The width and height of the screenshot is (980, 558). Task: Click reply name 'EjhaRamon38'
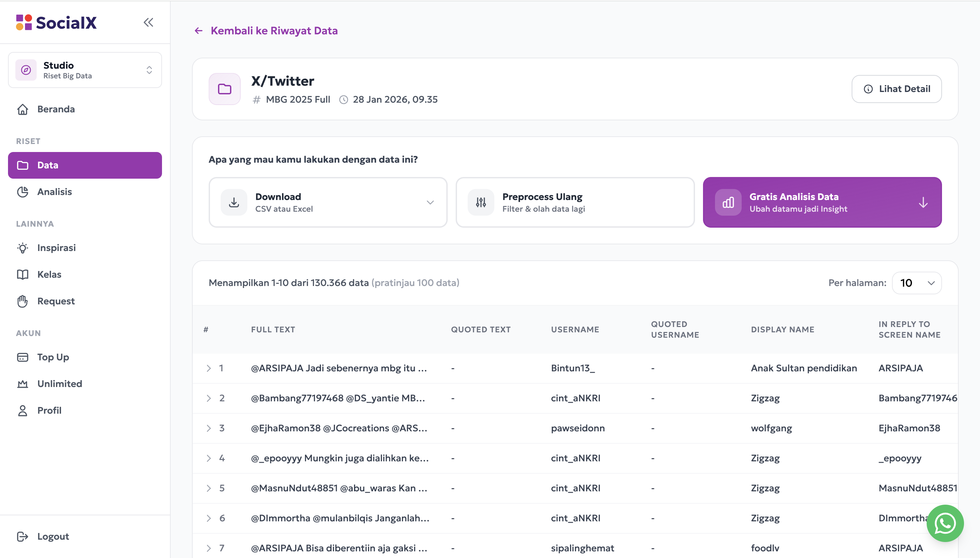pyautogui.click(x=910, y=428)
